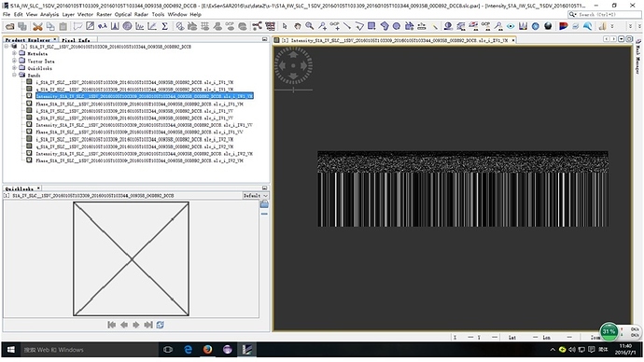Open the Scatter Plot icon
This screenshot has height=362, width=644.
152,26
